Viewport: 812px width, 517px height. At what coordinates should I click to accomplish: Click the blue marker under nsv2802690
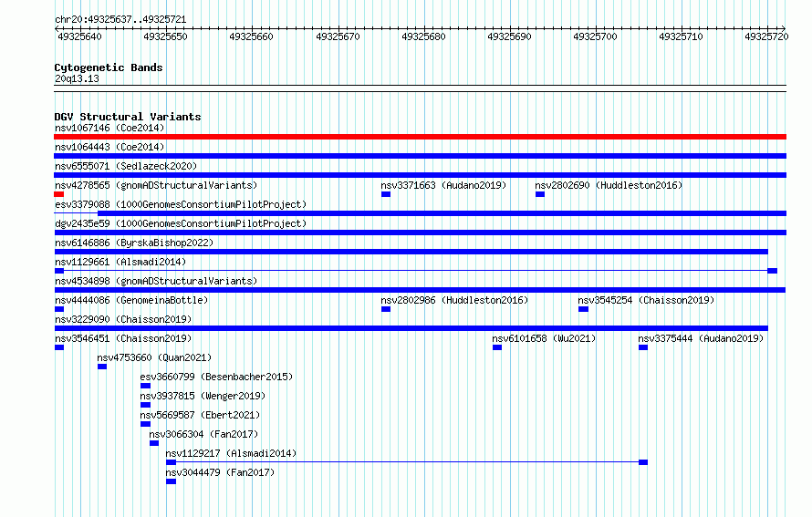point(540,194)
